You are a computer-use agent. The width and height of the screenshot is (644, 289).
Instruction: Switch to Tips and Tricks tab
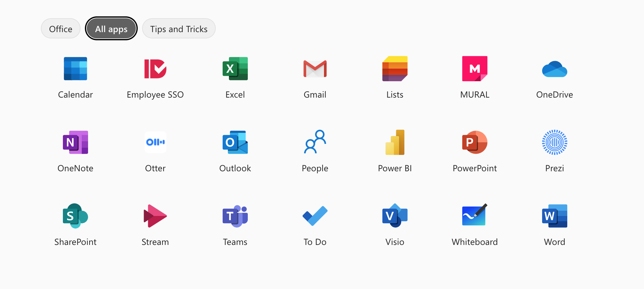coord(179,29)
